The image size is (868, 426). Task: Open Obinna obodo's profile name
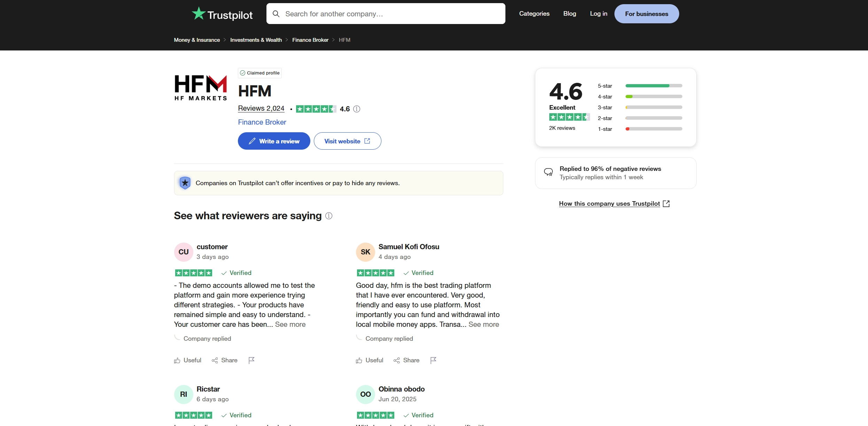click(x=401, y=389)
